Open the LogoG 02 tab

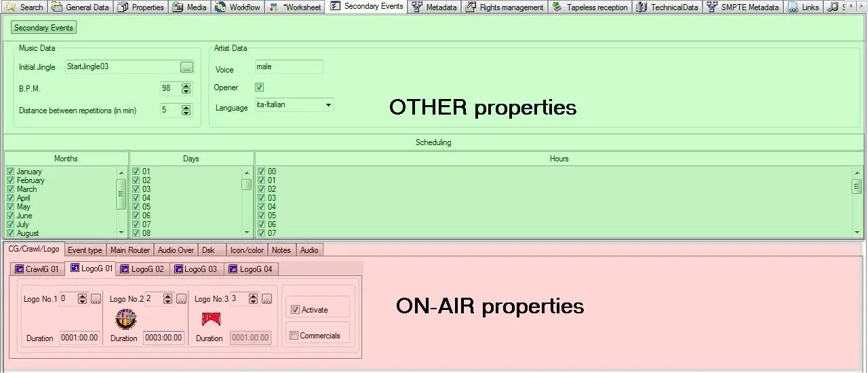pos(142,269)
